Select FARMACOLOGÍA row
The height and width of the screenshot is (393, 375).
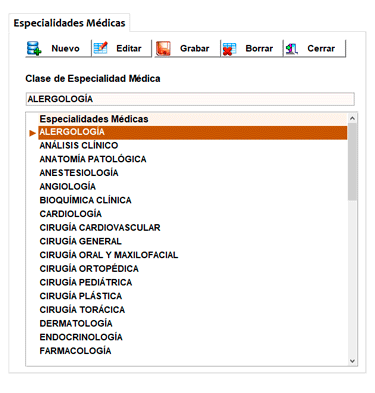pos(193,350)
